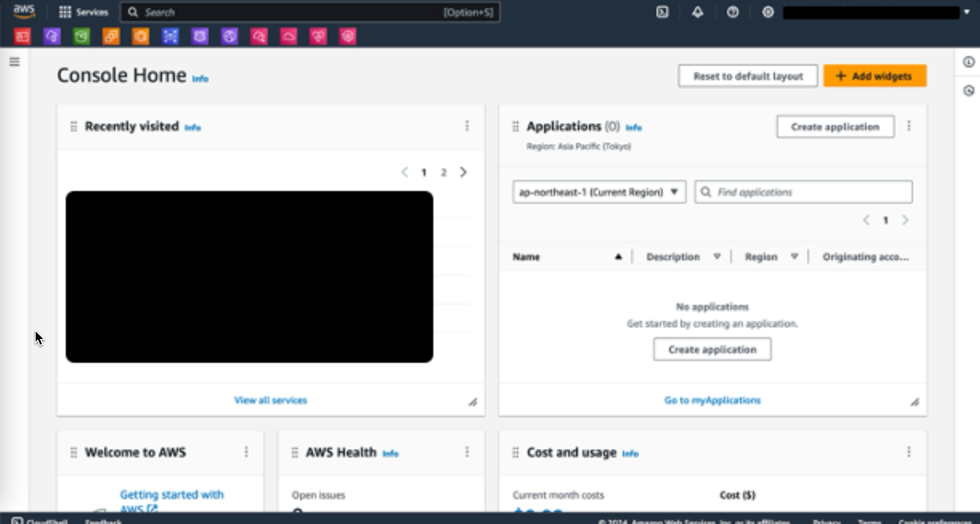Expand the ap-northeast-1 region dropdown
The image size is (980, 524).
point(598,192)
